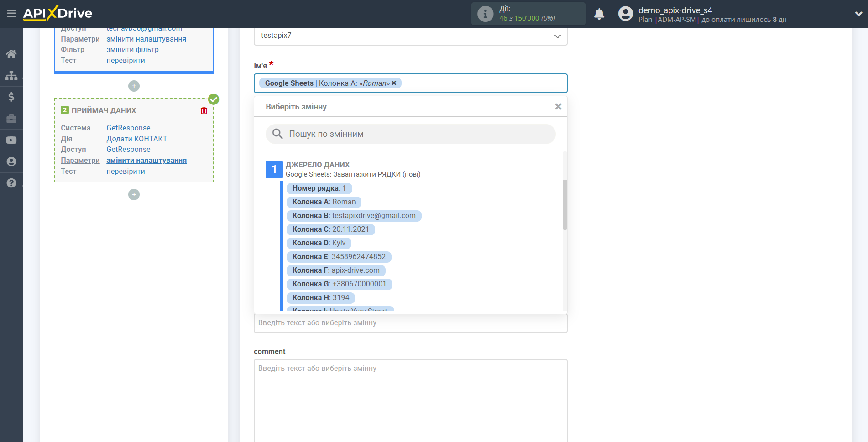Remove the Google Sheets Колонка A tag
The width and height of the screenshot is (868, 442).
click(394, 83)
